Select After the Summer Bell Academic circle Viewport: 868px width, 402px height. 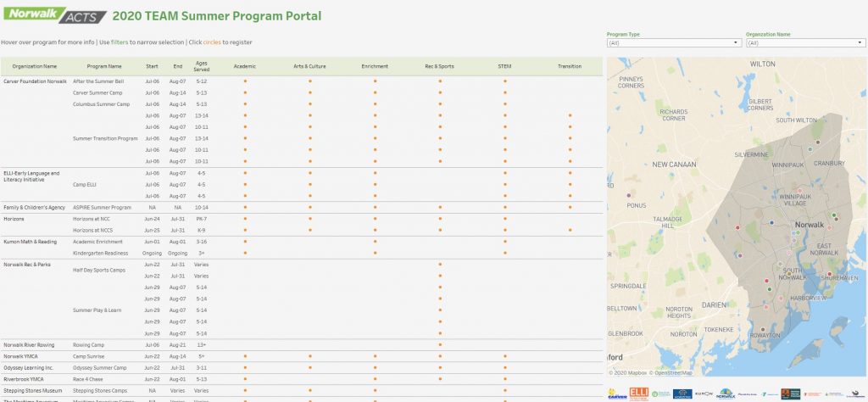click(245, 81)
